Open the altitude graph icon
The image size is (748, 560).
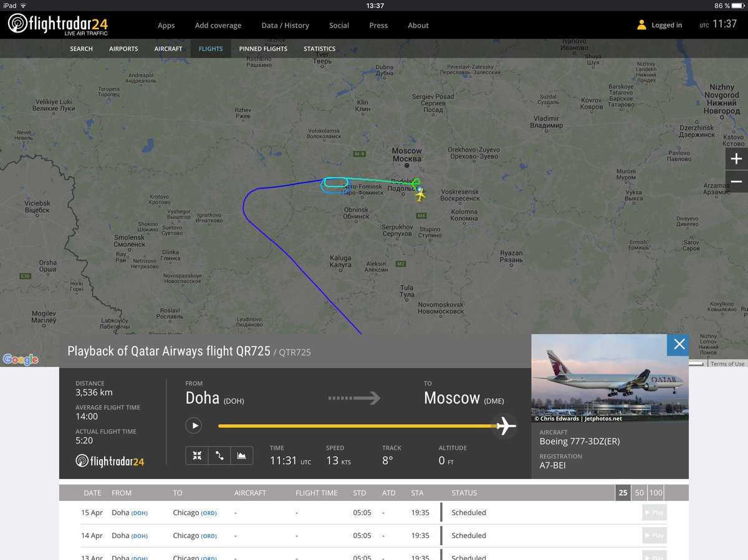pos(242,455)
